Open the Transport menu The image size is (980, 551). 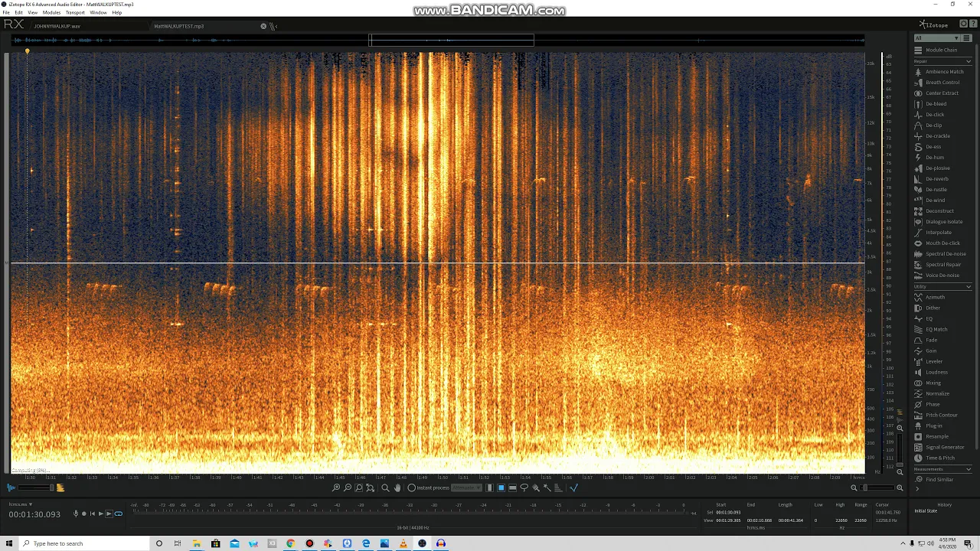click(75, 12)
